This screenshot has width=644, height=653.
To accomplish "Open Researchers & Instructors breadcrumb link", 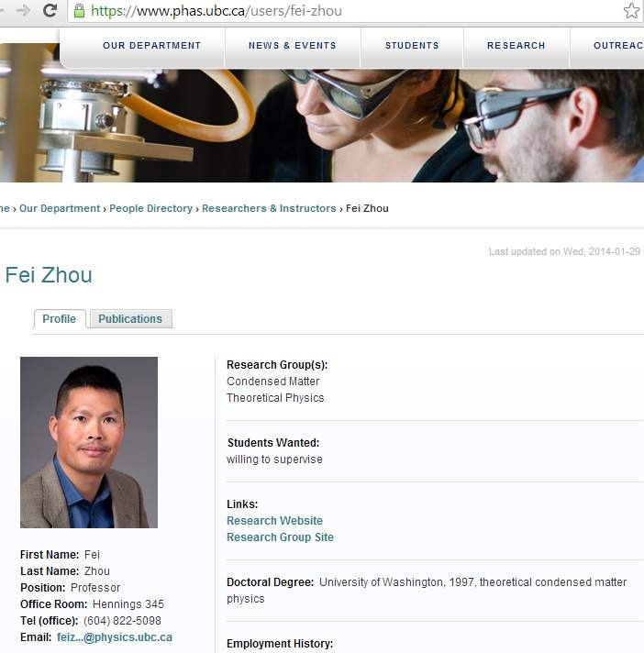I will click(269, 208).
